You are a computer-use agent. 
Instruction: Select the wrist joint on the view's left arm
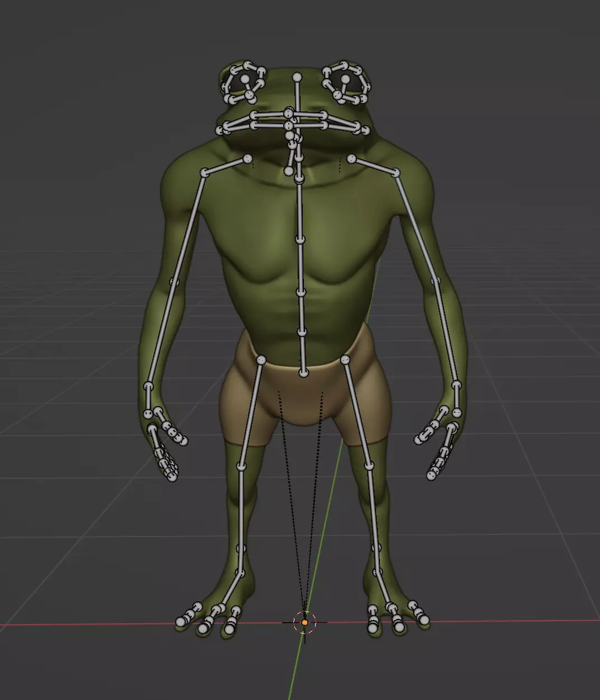click(x=148, y=386)
